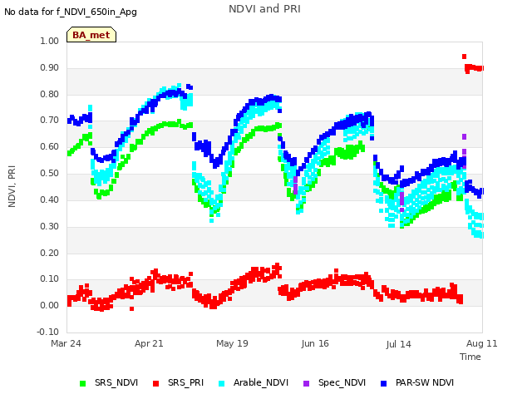
Task: Select the Spec_NDVI legend label
Action: [x=342, y=382]
